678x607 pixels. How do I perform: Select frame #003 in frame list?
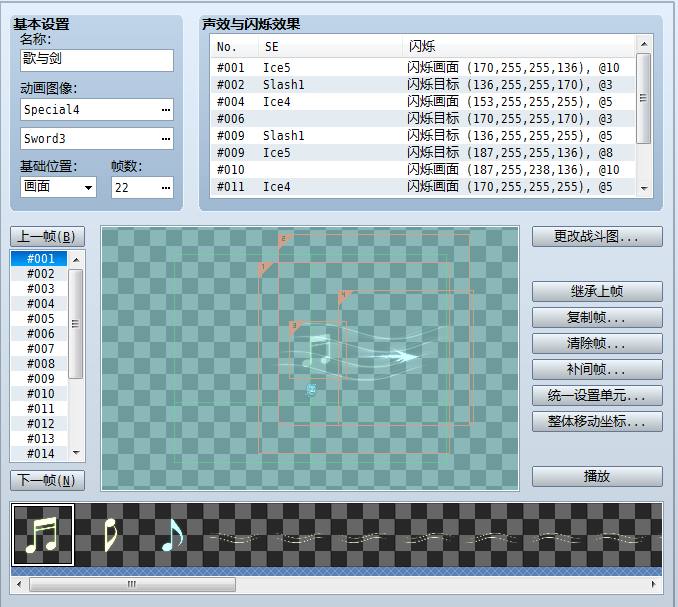[39, 289]
